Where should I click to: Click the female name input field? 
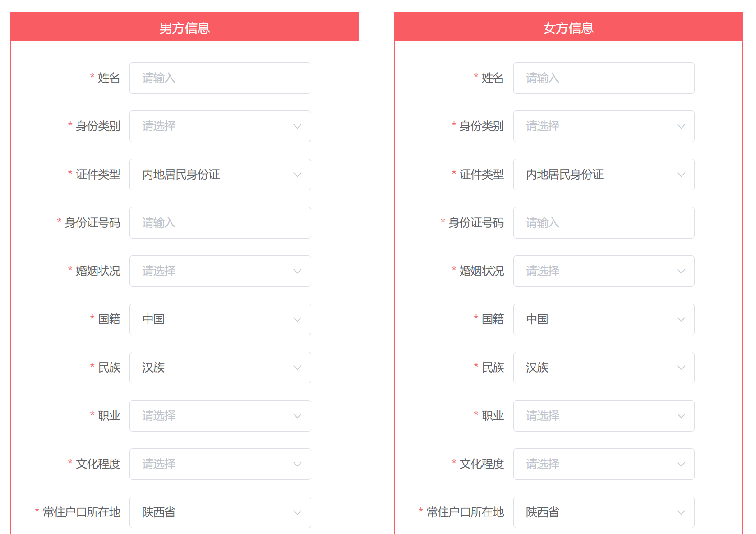coord(604,78)
